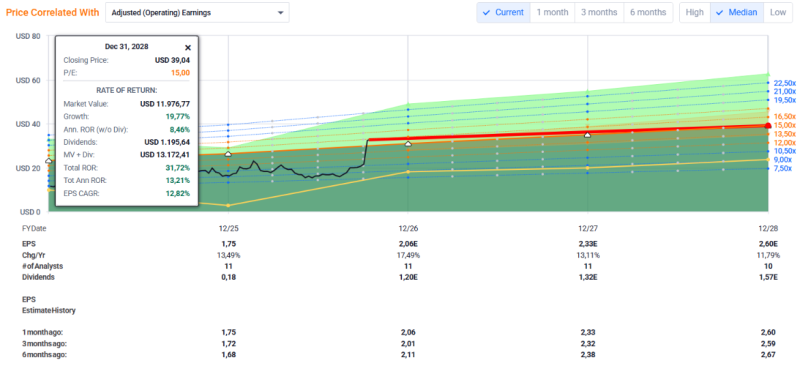Image resolution: width=800 pixels, height=366 pixels.
Task: Click the 9,00x multiple label
Action: point(782,160)
